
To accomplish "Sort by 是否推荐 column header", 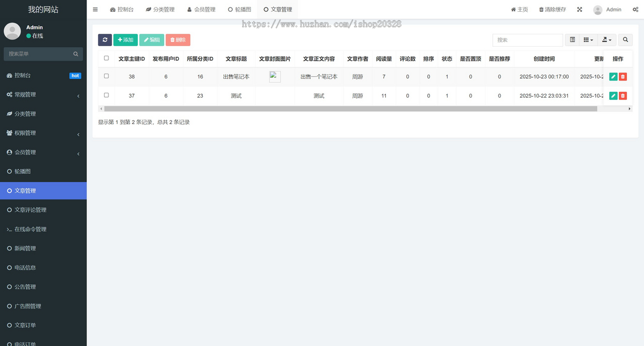I will 499,59.
